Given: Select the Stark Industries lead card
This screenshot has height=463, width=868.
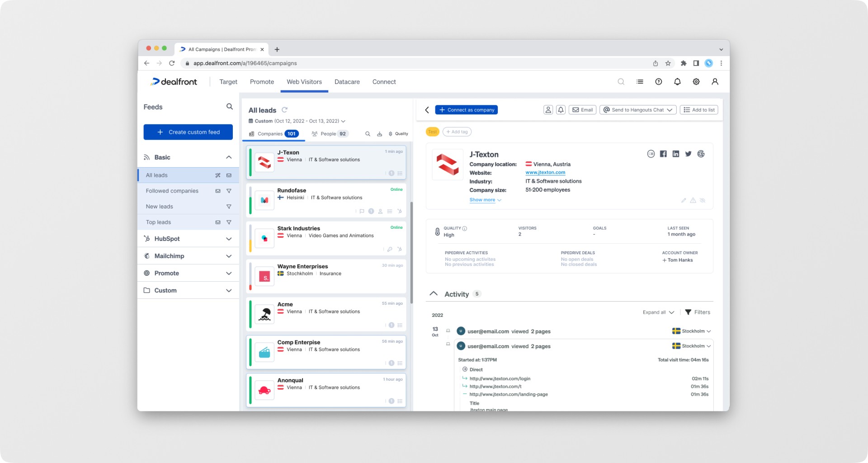Looking at the screenshot, I should (326, 238).
